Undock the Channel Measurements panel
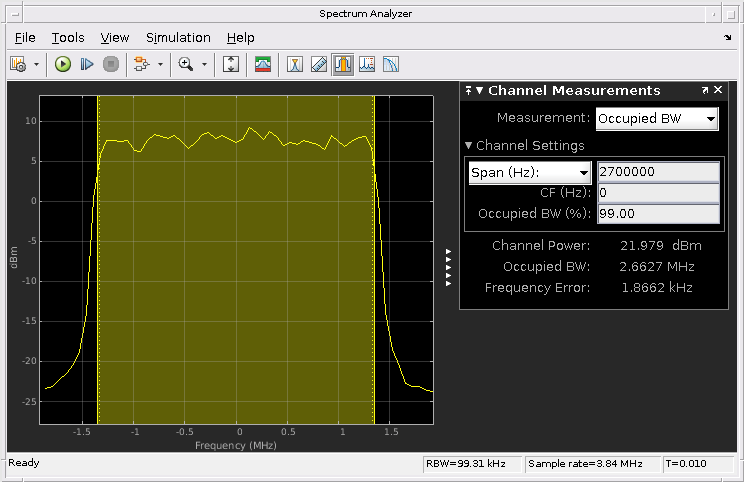744x482 pixels. [705, 90]
